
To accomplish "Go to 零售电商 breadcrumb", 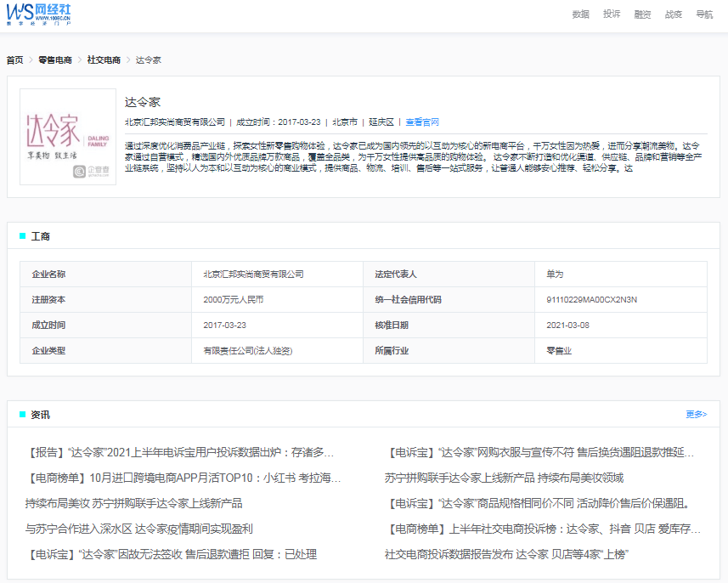I will tap(55, 60).
